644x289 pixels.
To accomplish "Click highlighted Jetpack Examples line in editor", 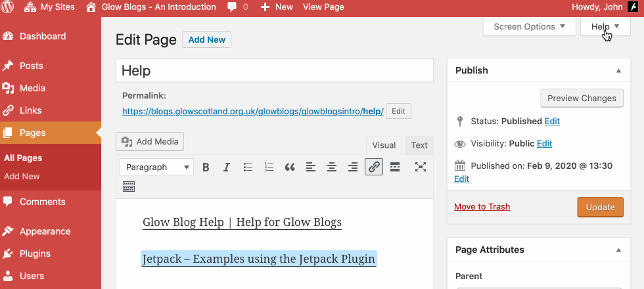I will pyautogui.click(x=259, y=259).
